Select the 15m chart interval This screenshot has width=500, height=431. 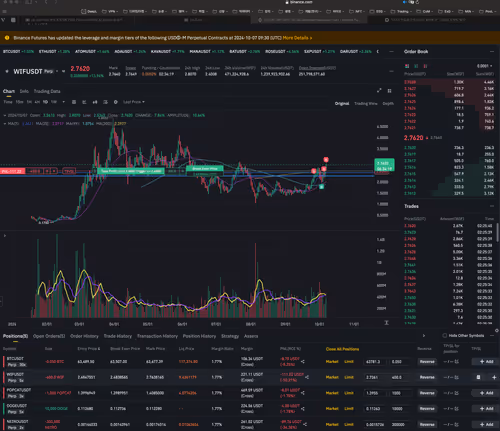coord(19,102)
